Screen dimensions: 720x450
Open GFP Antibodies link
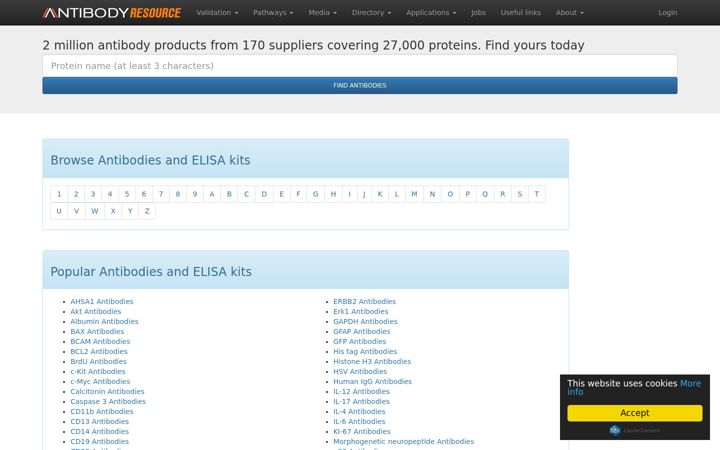pos(360,342)
